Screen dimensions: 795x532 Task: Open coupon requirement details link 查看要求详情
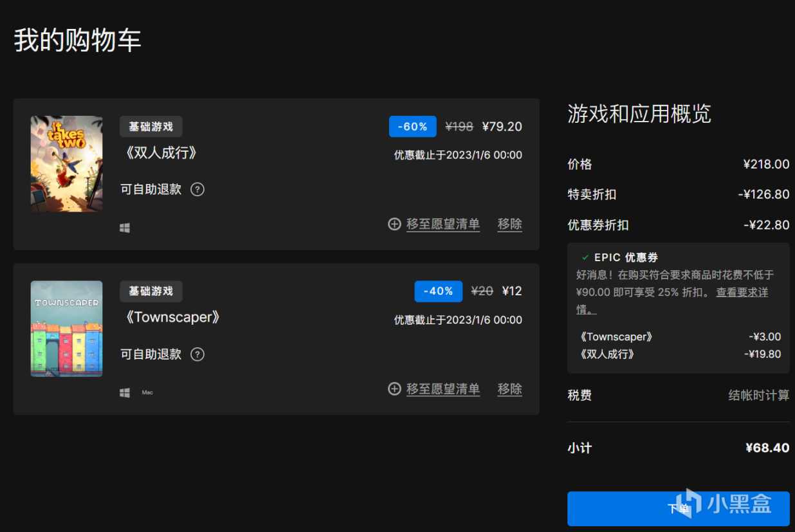pyautogui.click(x=742, y=292)
